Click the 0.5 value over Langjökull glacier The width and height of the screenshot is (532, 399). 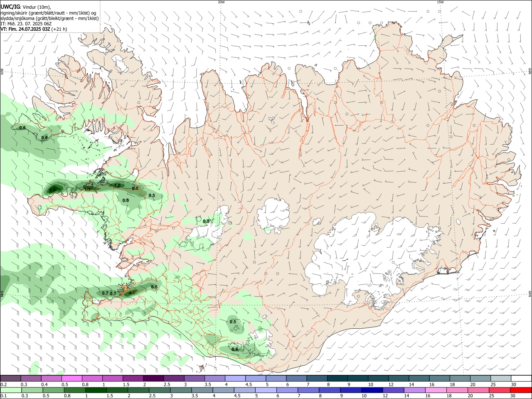click(206, 221)
